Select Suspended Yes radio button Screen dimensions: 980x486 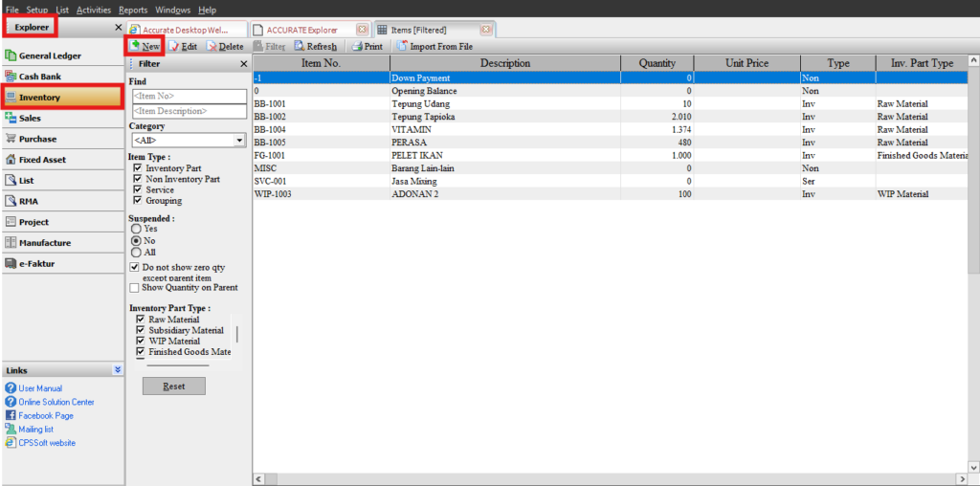click(x=135, y=229)
